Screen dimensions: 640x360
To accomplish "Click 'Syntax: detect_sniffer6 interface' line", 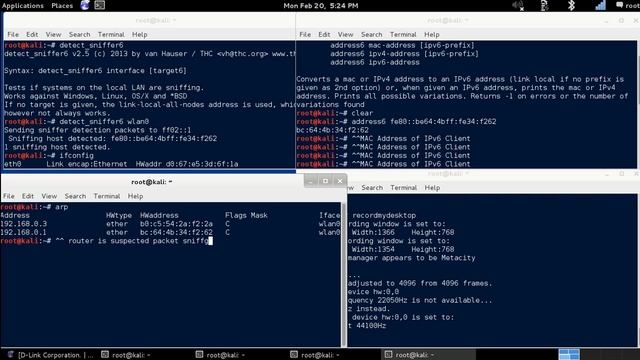I will (x=95, y=71).
